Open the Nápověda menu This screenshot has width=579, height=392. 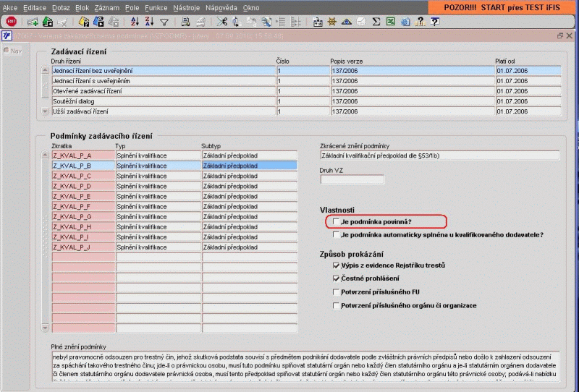[221, 7]
